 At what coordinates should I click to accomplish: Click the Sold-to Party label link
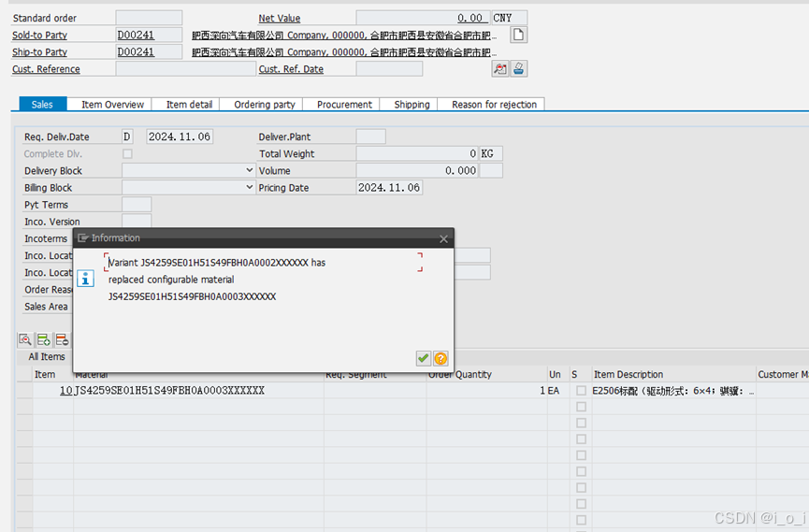tap(39, 36)
